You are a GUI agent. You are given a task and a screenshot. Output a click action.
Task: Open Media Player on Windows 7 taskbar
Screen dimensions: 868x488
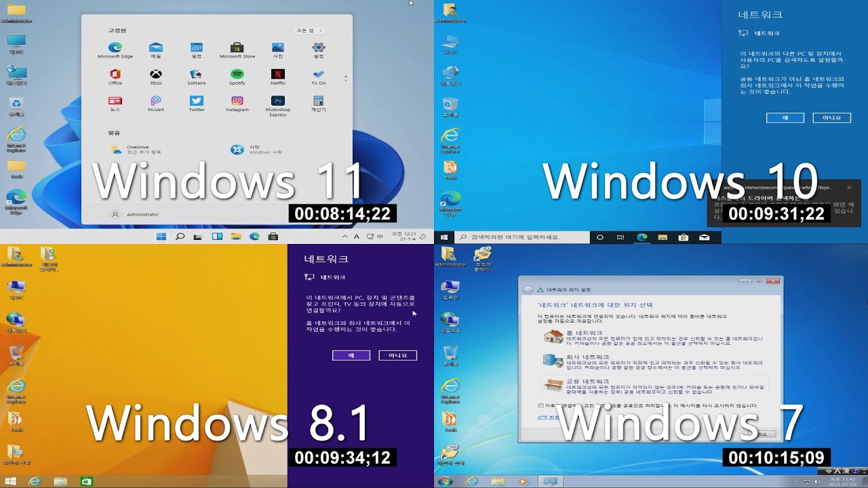coord(523,481)
